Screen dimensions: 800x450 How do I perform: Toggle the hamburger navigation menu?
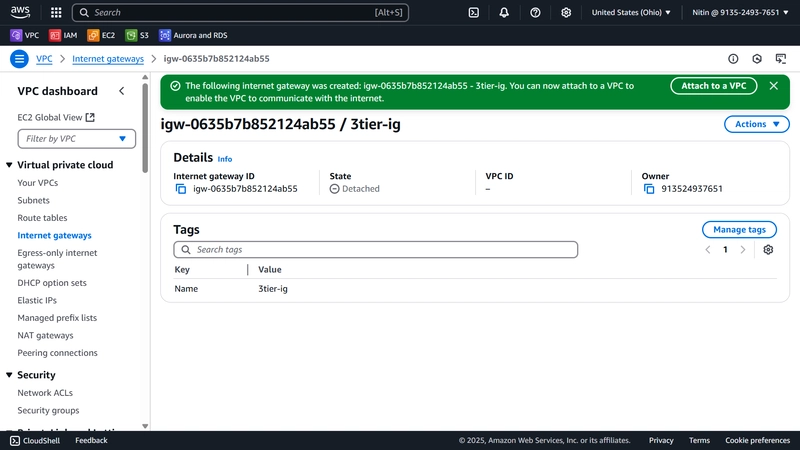coord(19,59)
